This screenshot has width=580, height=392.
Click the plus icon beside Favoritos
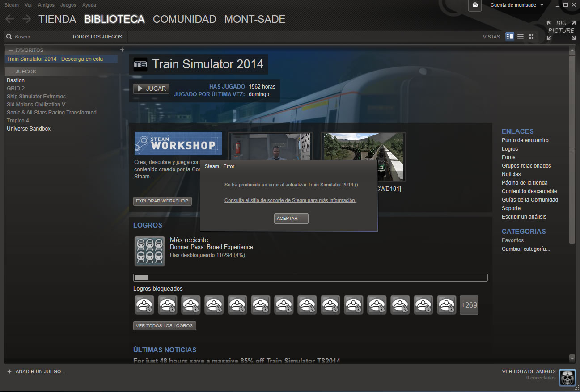pyautogui.click(x=122, y=50)
